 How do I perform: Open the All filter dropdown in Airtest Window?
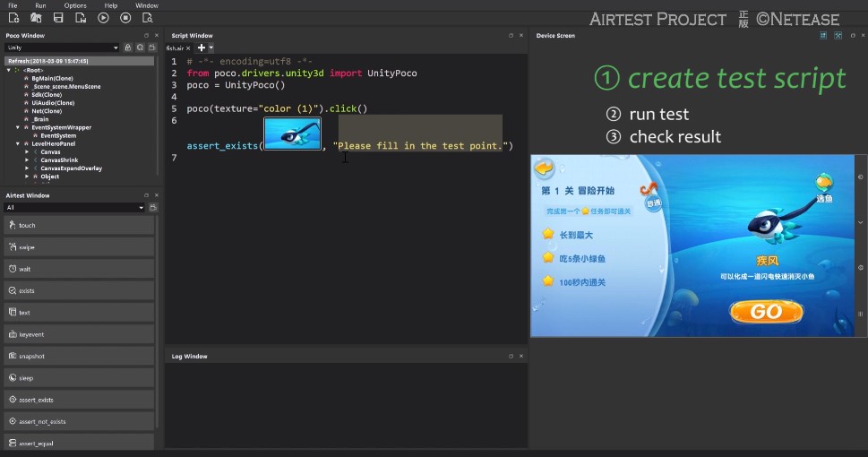pyautogui.click(x=74, y=207)
